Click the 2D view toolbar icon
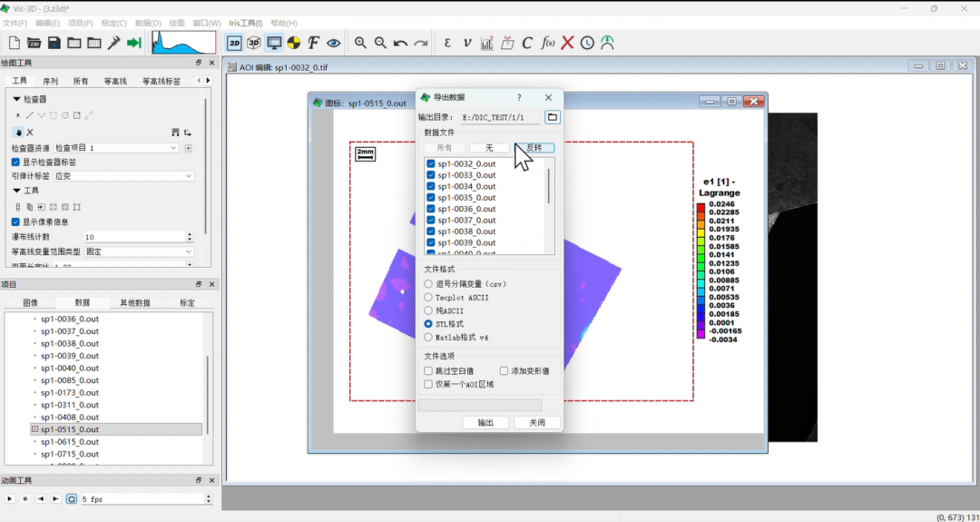This screenshot has height=522, width=980. coord(234,43)
